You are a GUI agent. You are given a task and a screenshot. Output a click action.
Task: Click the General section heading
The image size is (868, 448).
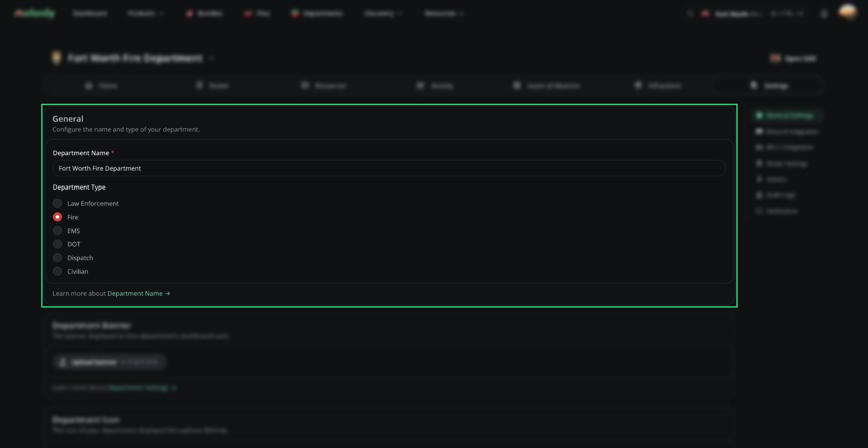[x=68, y=119]
